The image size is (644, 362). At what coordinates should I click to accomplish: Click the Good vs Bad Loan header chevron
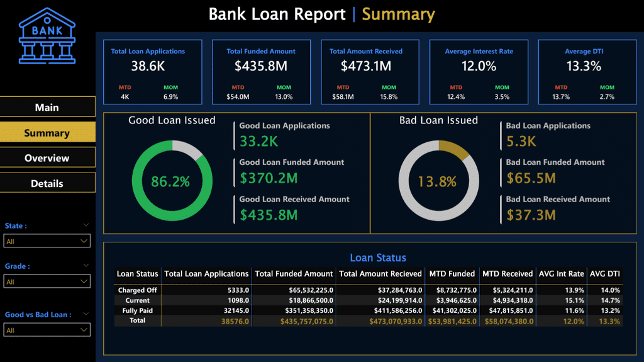[x=86, y=314]
